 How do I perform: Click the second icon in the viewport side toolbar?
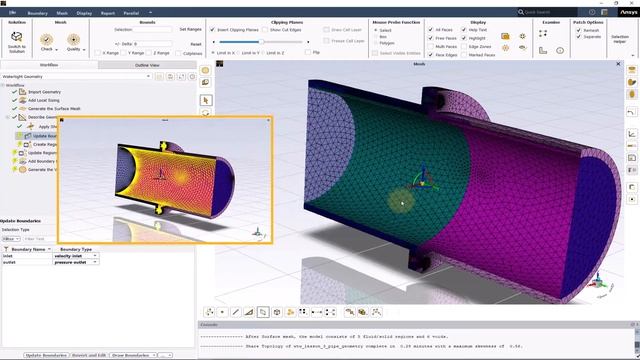205,82
